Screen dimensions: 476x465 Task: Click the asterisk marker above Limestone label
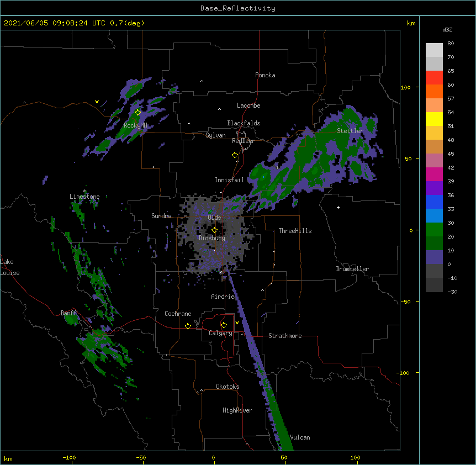tap(85, 191)
